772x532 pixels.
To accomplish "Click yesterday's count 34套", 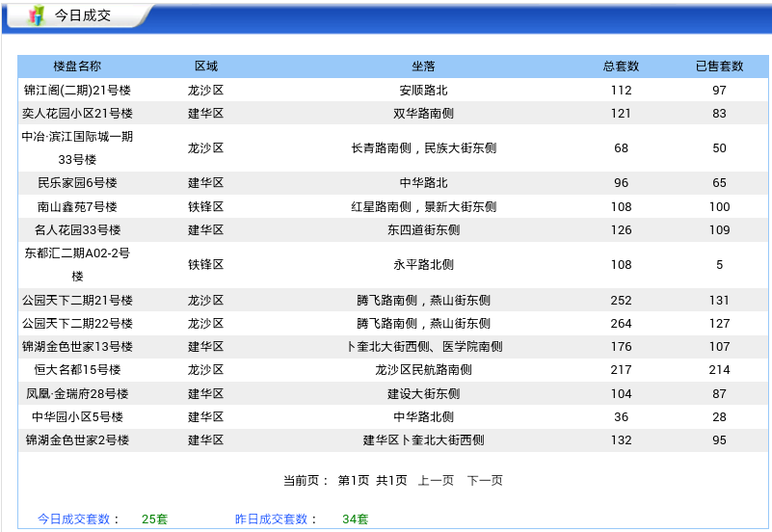I will [356, 519].
